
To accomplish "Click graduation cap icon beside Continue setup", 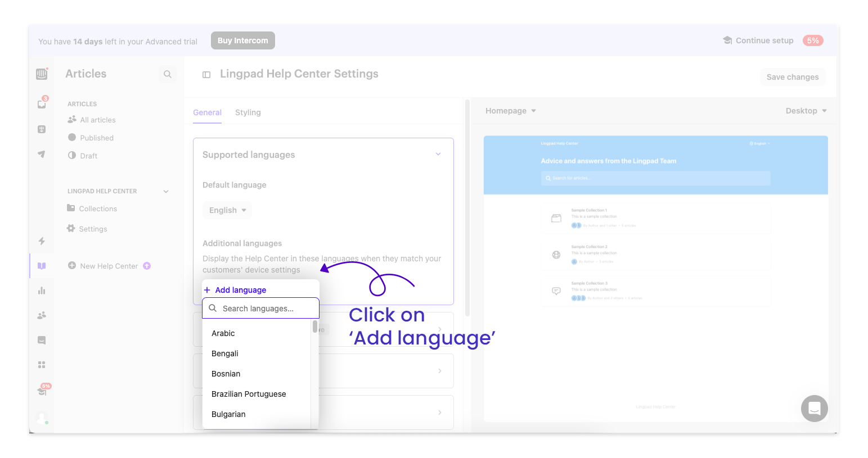I will click(x=727, y=40).
